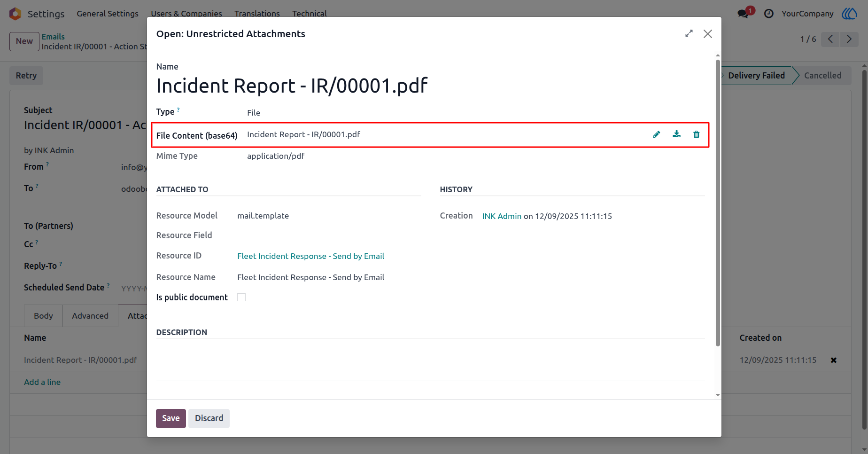868x454 pixels.
Task: Save the attachment changes
Action: click(171, 418)
